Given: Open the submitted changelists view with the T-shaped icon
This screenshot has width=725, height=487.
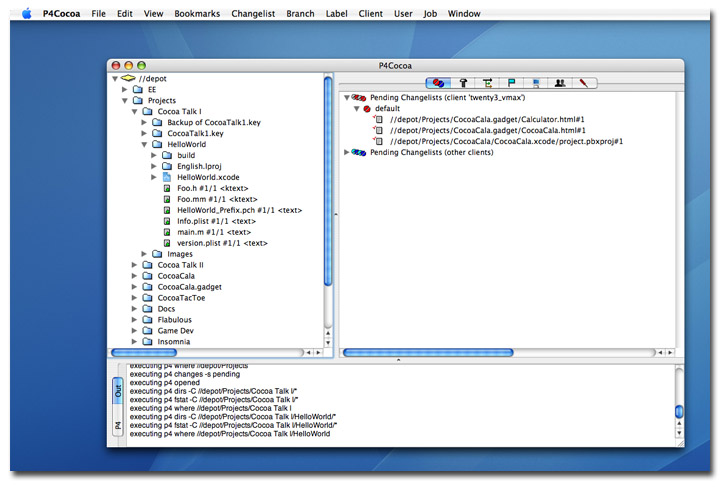Looking at the screenshot, I should click(x=463, y=83).
